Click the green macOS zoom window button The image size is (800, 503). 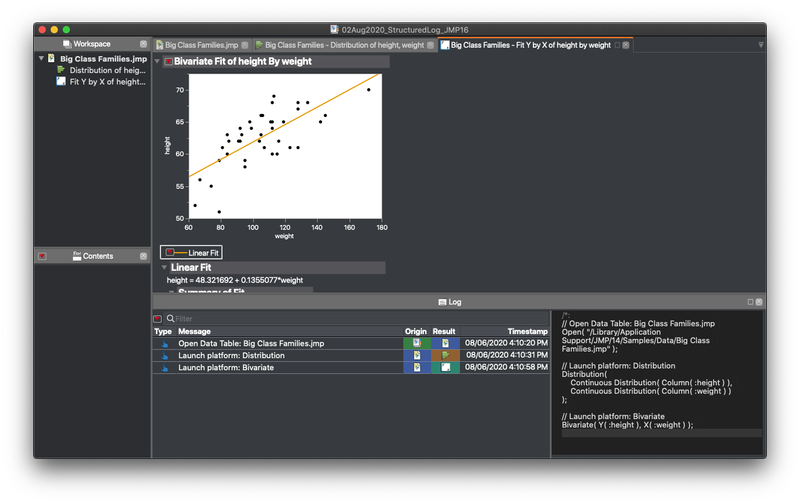(x=66, y=30)
